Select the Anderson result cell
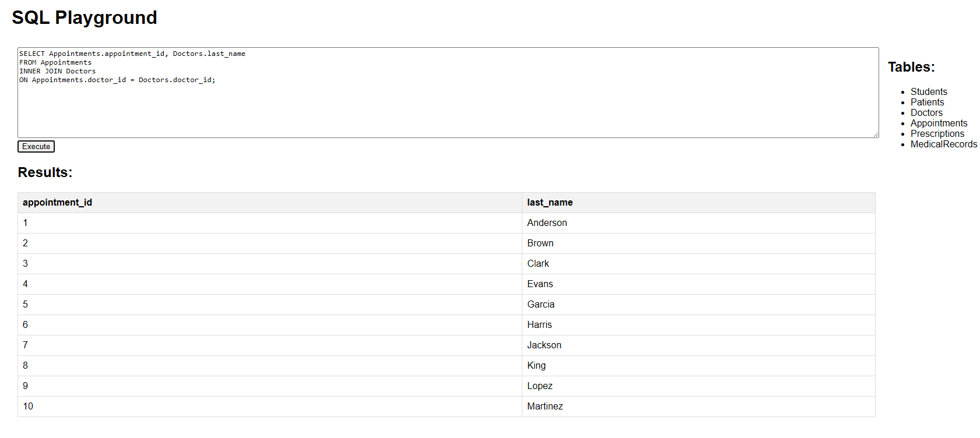This screenshot has height=438, width=980. point(547,223)
